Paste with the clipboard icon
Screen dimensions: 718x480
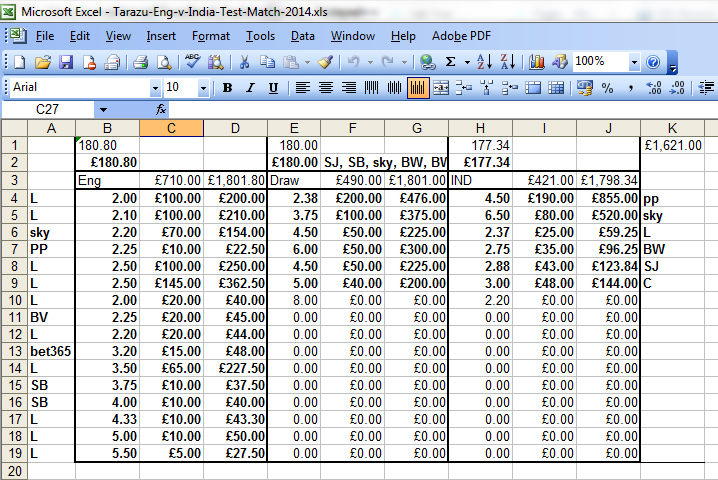pos(291,62)
